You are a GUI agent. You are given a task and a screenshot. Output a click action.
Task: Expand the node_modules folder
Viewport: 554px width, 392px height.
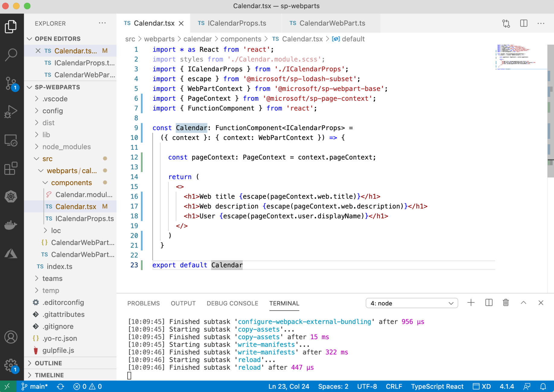(66, 147)
